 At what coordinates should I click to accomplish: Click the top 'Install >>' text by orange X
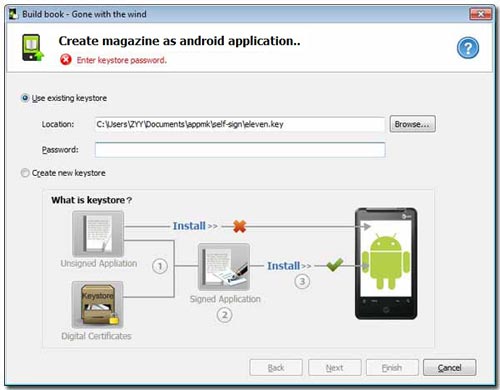(195, 226)
